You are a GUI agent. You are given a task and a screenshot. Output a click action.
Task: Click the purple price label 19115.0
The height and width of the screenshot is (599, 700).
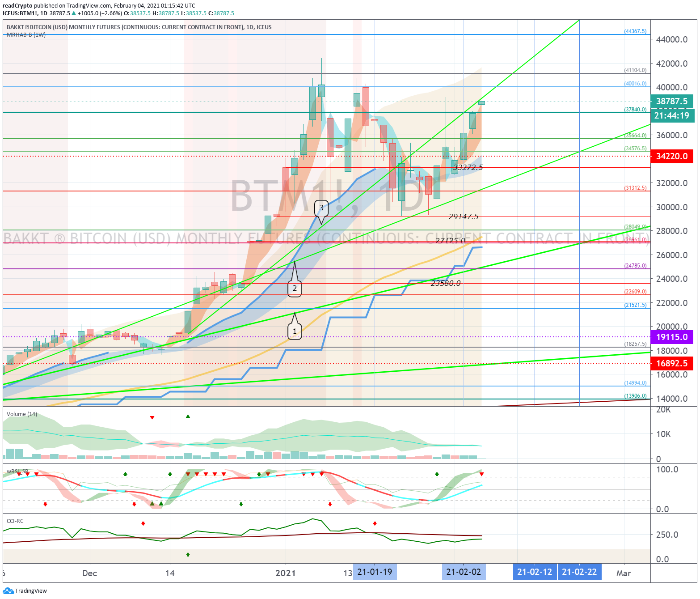[672, 337]
